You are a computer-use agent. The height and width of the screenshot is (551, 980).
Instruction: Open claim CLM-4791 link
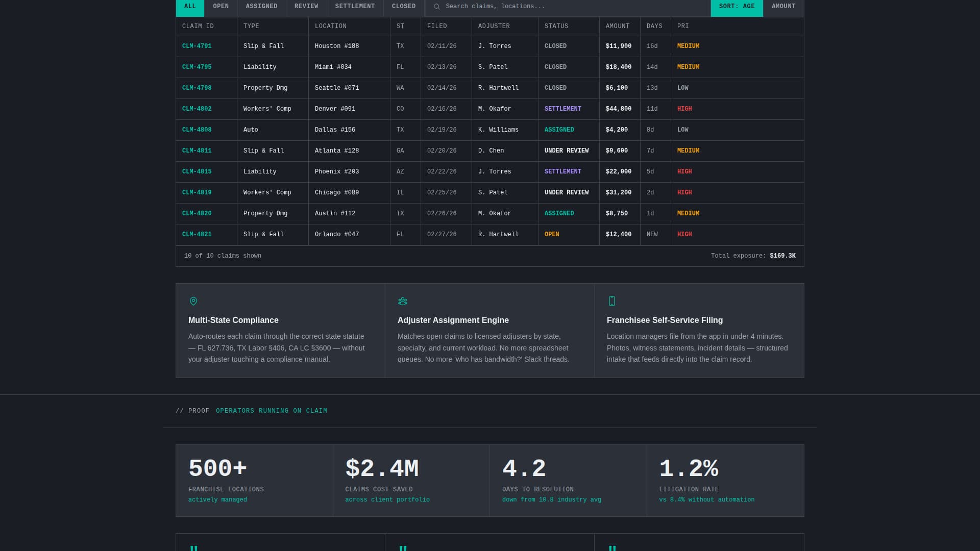[x=197, y=46]
